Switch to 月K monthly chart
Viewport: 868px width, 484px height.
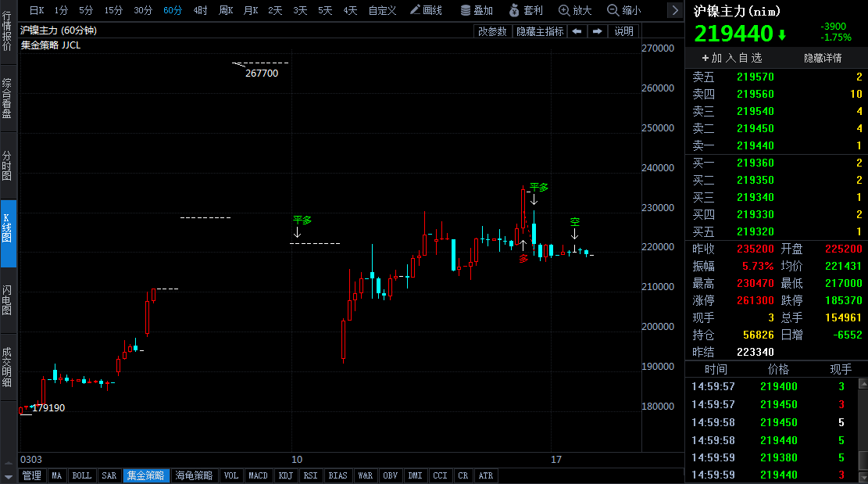(251, 10)
